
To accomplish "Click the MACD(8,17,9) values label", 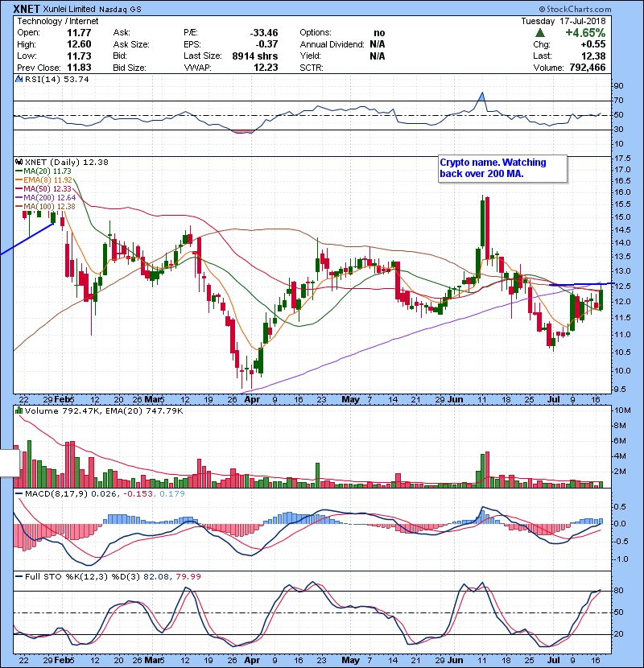I will point(105,494).
